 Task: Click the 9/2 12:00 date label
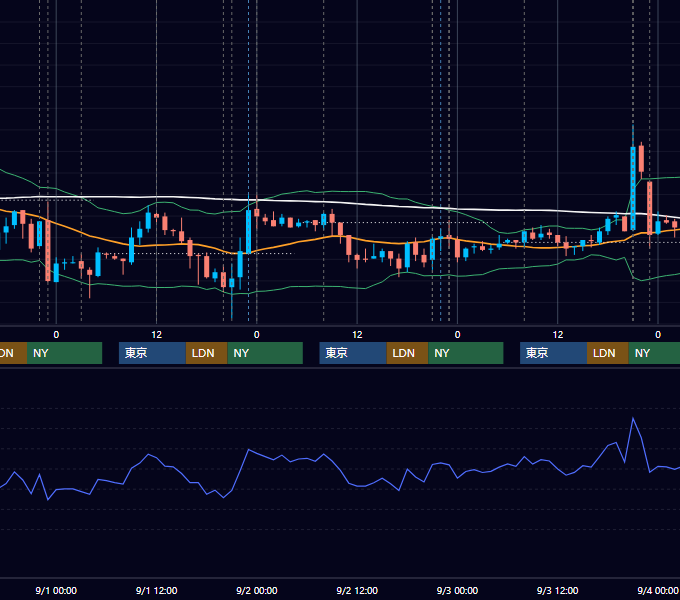pyautogui.click(x=357, y=590)
